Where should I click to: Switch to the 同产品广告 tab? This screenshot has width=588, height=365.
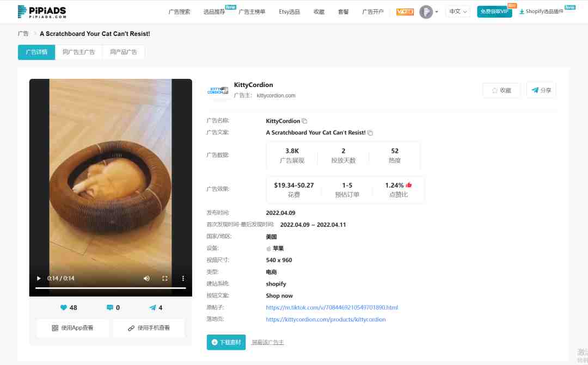(124, 52)
